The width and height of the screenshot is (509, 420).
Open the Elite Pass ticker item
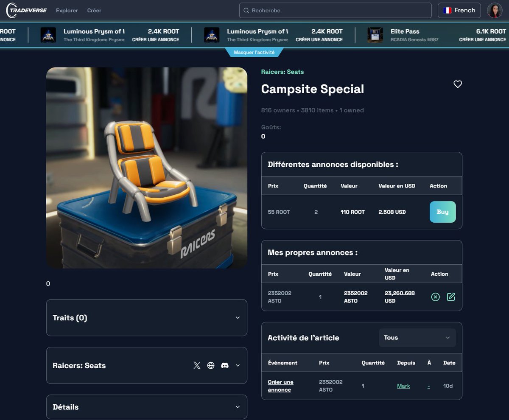click(x=437, y=35)
